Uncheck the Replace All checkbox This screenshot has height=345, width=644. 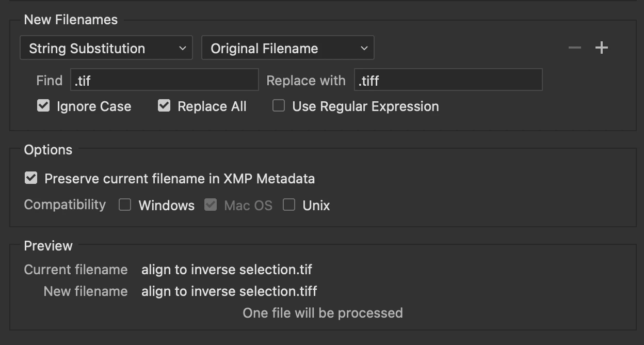click(x=164, y=106)
